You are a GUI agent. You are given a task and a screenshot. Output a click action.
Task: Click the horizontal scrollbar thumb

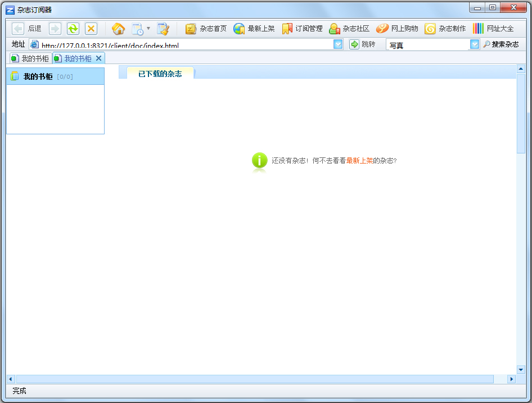tap(255, 379)
